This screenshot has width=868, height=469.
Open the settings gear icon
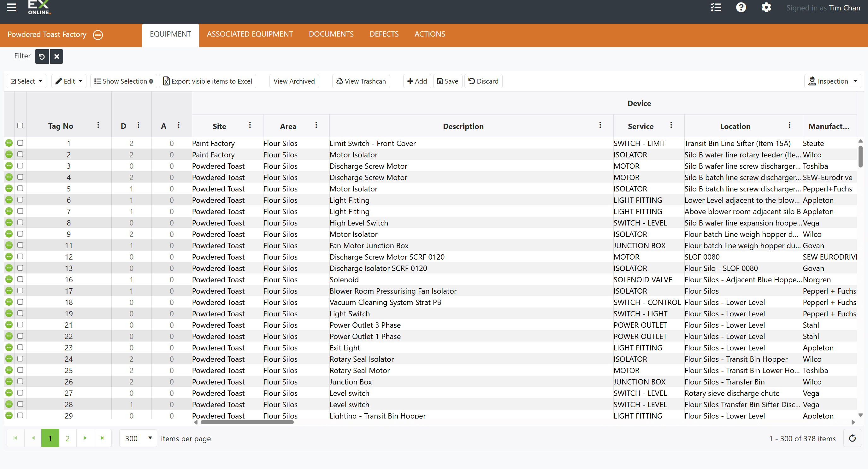pos(766,8)
